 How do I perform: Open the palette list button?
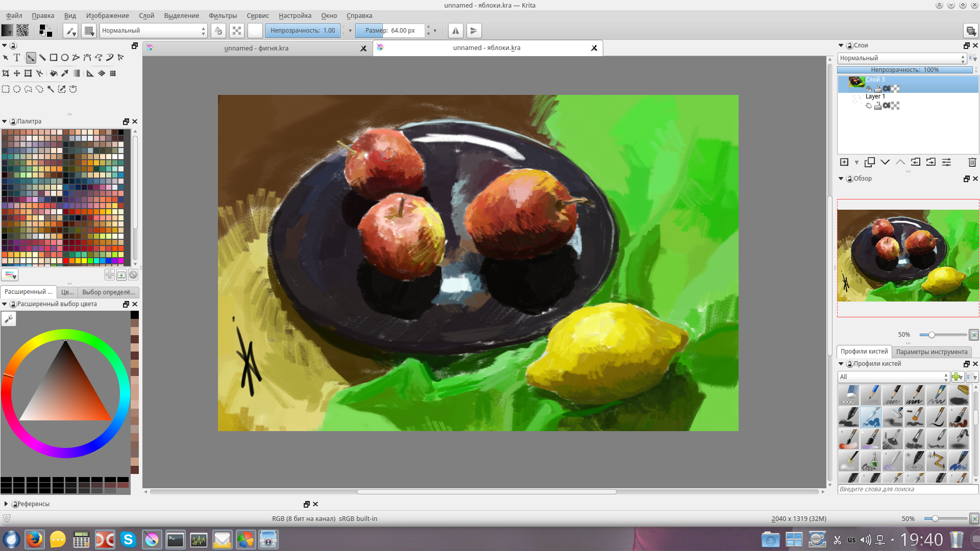point(10,275)
